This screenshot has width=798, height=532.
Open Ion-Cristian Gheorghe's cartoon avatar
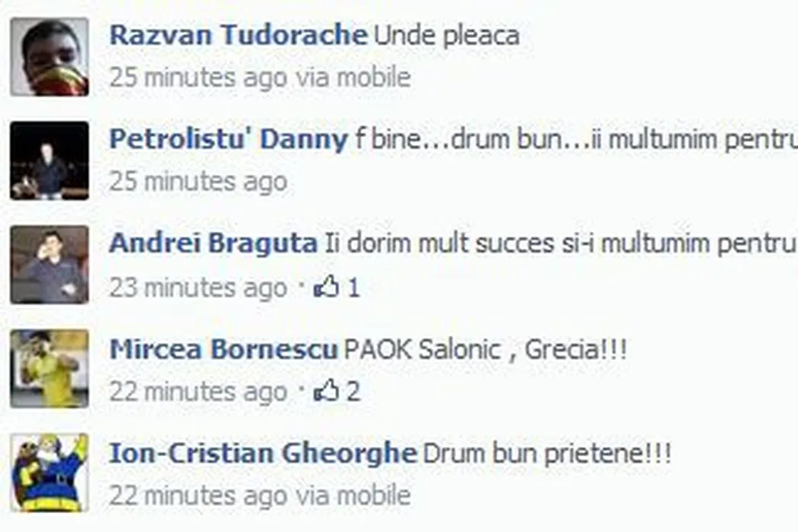pyautogui.click(x=49, y=473)
